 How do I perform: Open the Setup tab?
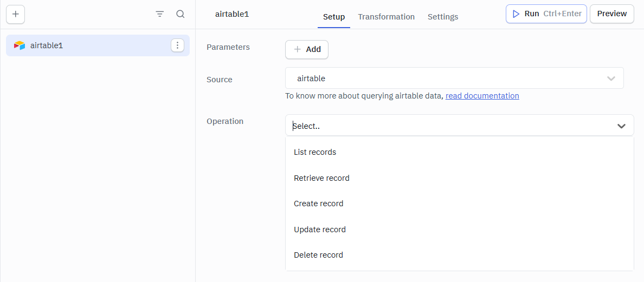click(x=333, y=17)
